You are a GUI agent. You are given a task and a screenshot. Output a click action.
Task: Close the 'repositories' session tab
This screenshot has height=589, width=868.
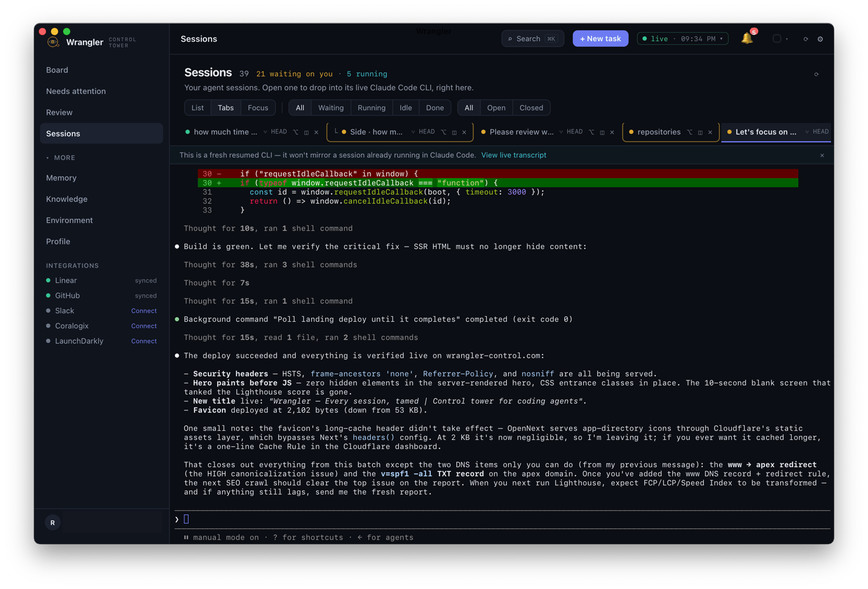710,132
